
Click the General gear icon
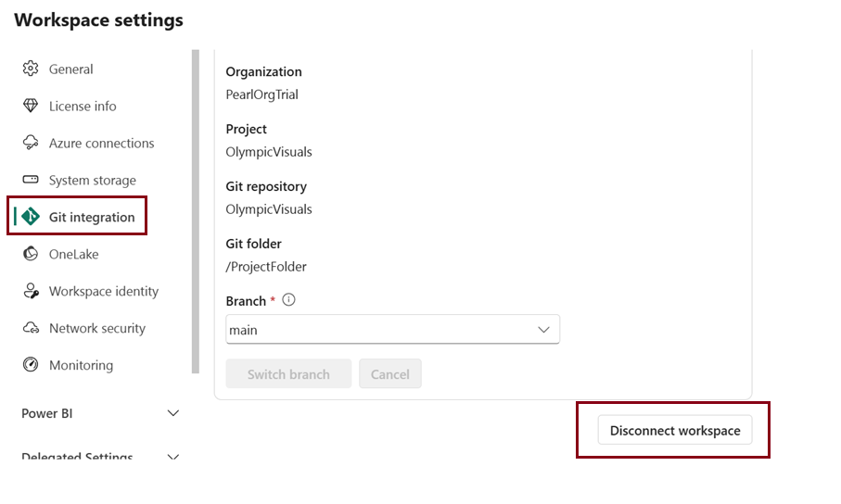coord(31,69)
